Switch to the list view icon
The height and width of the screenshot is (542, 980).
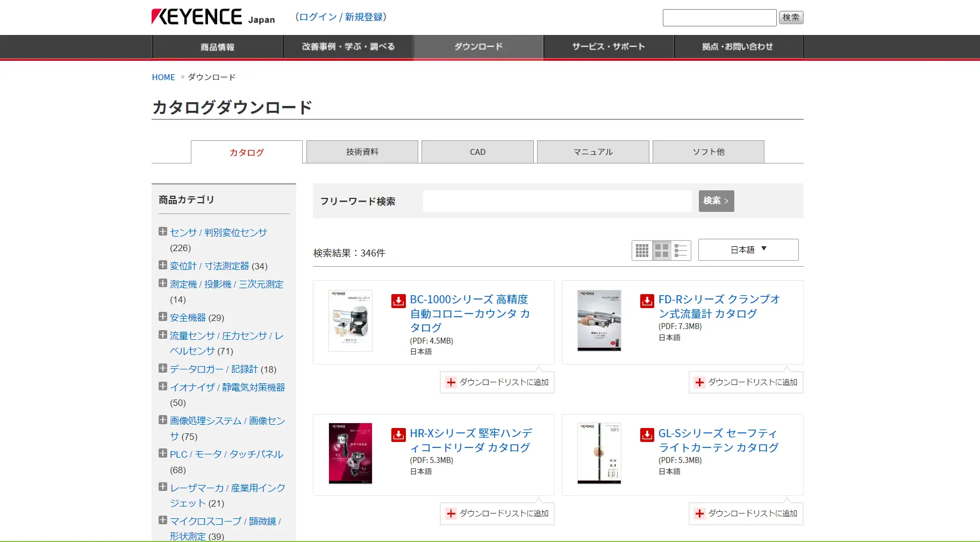(x=681, y=251)
